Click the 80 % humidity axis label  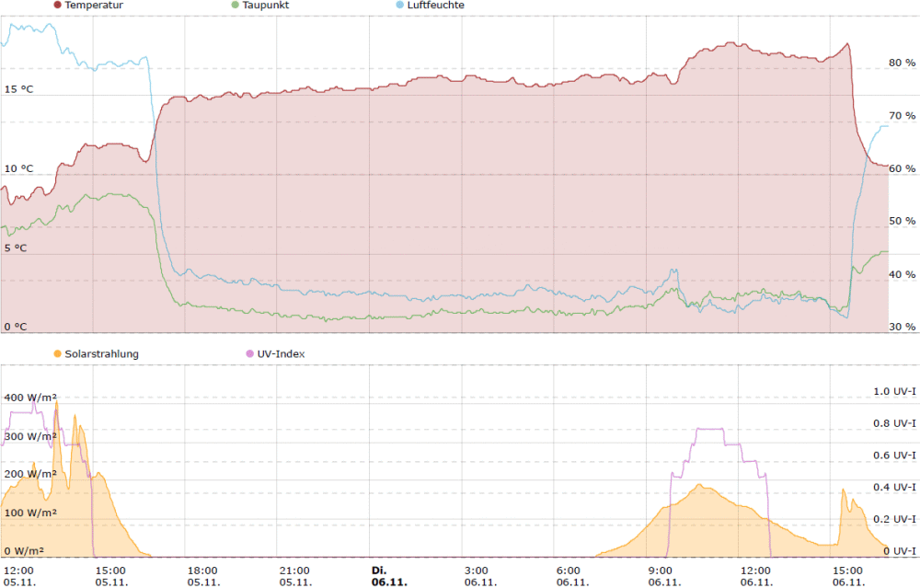pyautogui.click(x=902, y=63)
